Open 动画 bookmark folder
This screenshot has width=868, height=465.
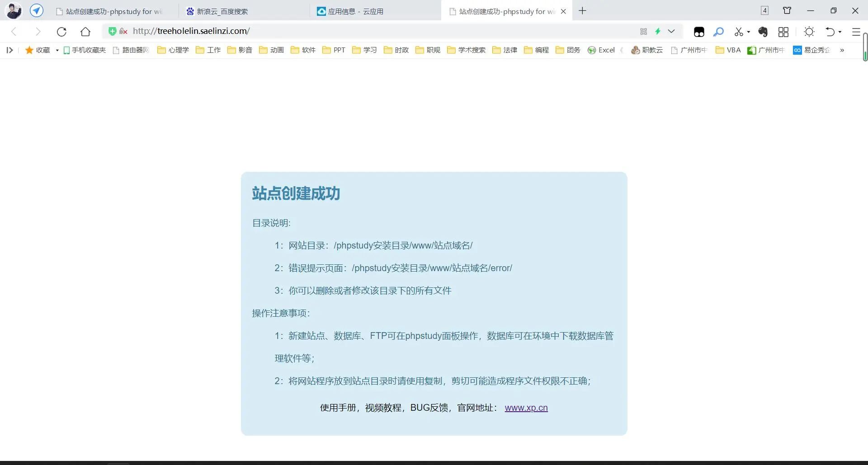(x=272, y=50)
